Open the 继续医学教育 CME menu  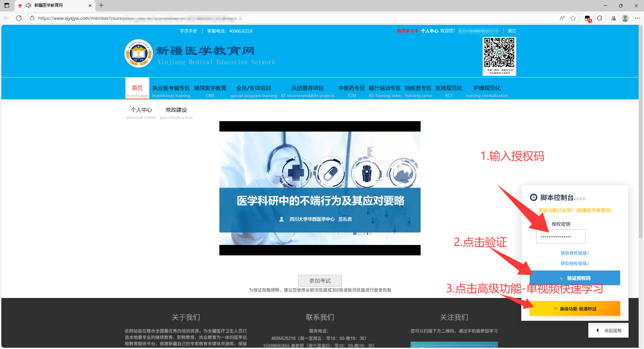click(x=210, y=91)
